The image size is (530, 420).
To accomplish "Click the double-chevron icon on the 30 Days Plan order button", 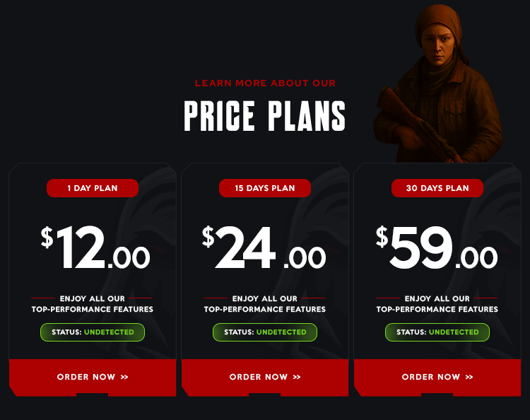I will pos(469,377).
